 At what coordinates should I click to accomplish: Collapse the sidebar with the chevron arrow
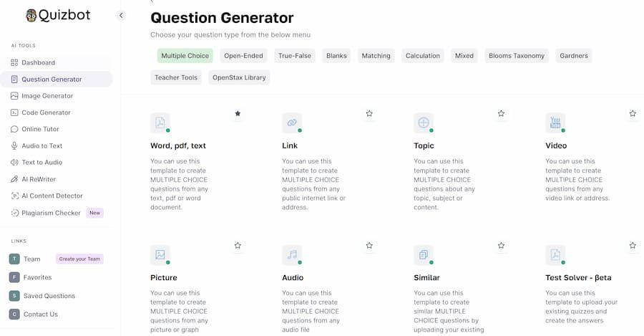121,16
